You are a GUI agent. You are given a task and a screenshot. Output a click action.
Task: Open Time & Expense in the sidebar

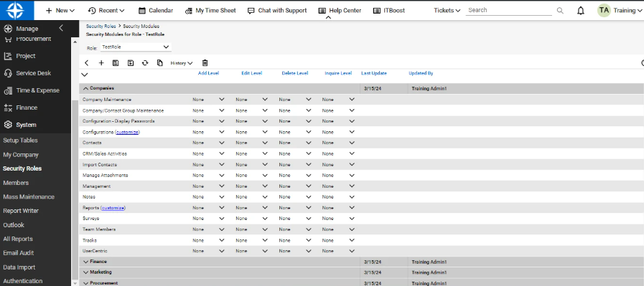tap(37, 90)
